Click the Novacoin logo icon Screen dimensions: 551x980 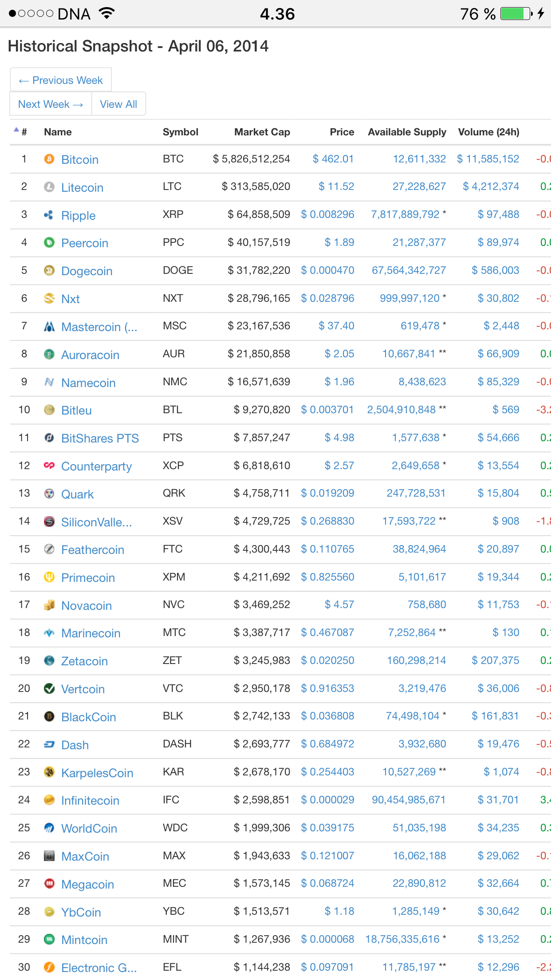pos(49,605)
